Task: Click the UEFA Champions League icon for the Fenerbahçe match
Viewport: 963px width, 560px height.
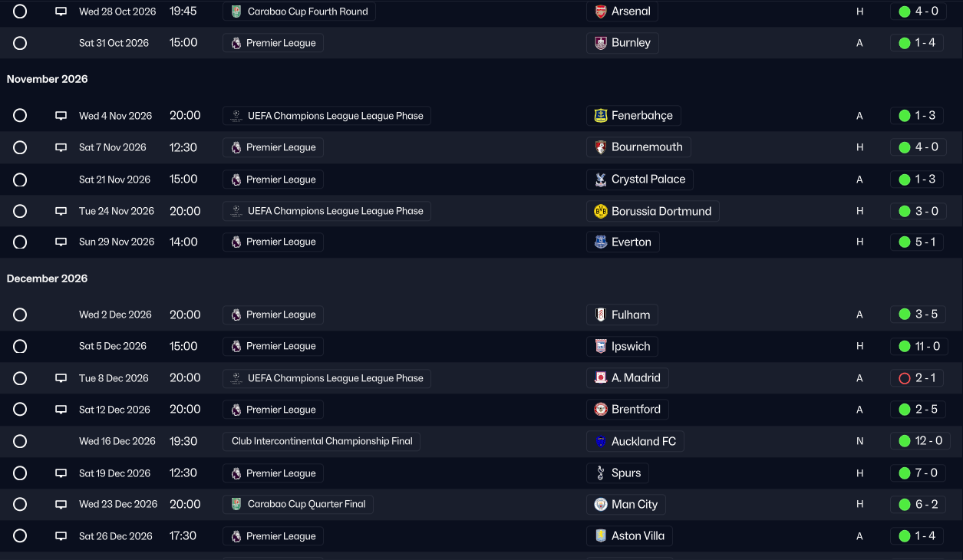Action: pyautogui.click(x=236, y=115)
